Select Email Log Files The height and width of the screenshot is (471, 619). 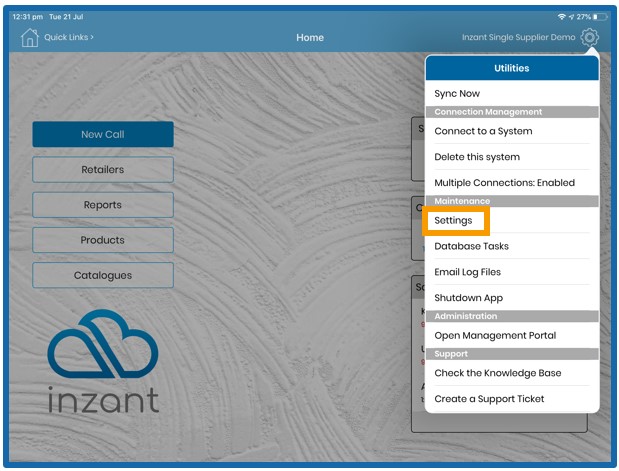coord(512,272)
